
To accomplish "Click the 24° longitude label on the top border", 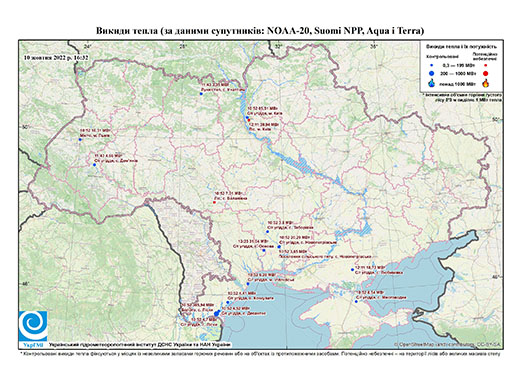I will click(87, 46).
